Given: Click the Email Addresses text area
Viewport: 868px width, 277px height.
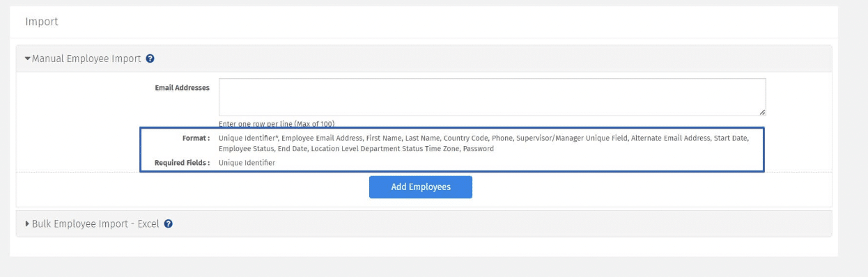Looking at the screenshot, I should pos(493,97).
